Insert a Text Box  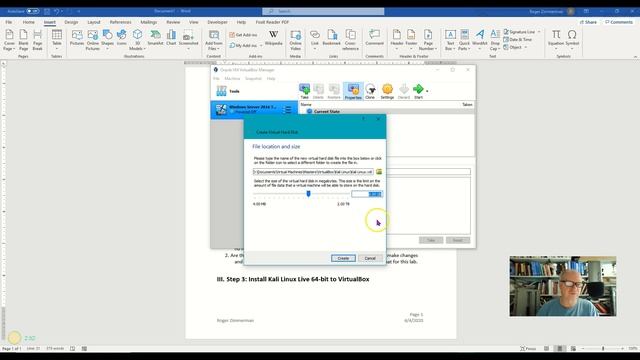point(450,40)
